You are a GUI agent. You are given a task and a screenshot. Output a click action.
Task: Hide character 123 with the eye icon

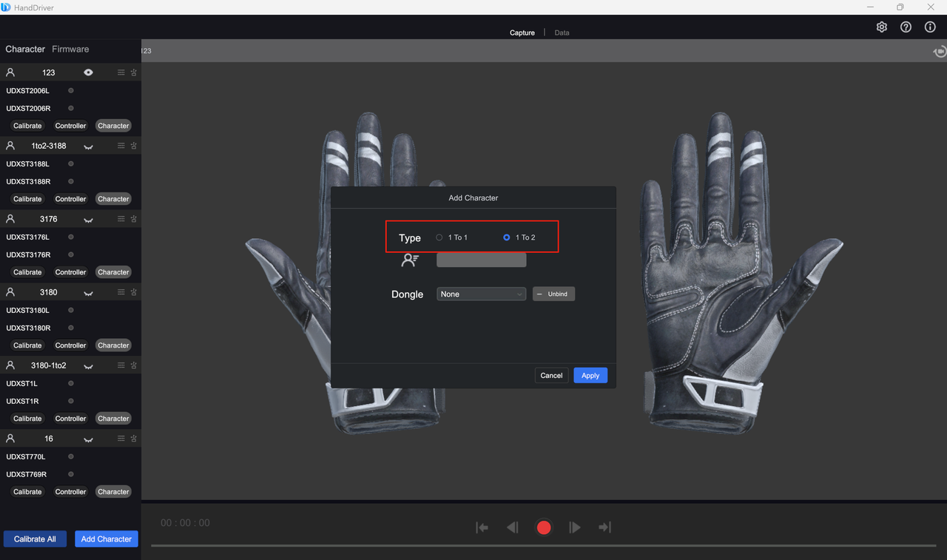[x=88, y=72]
